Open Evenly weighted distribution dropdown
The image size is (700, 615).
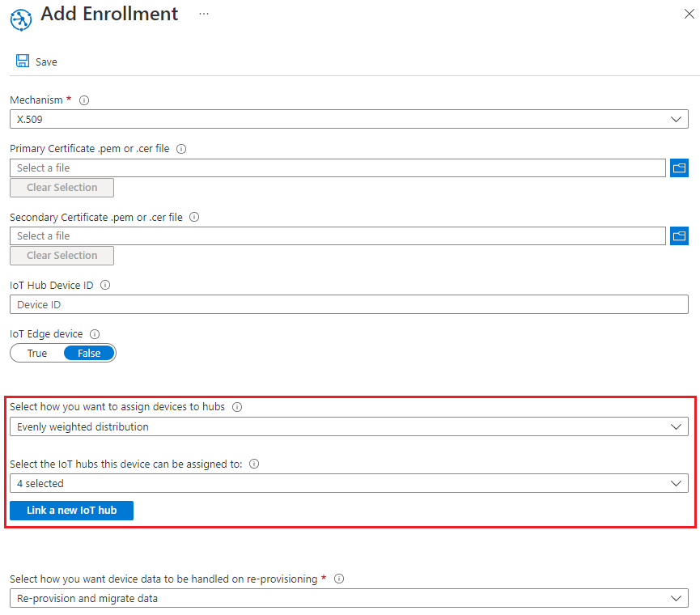(x=349, y=426)
